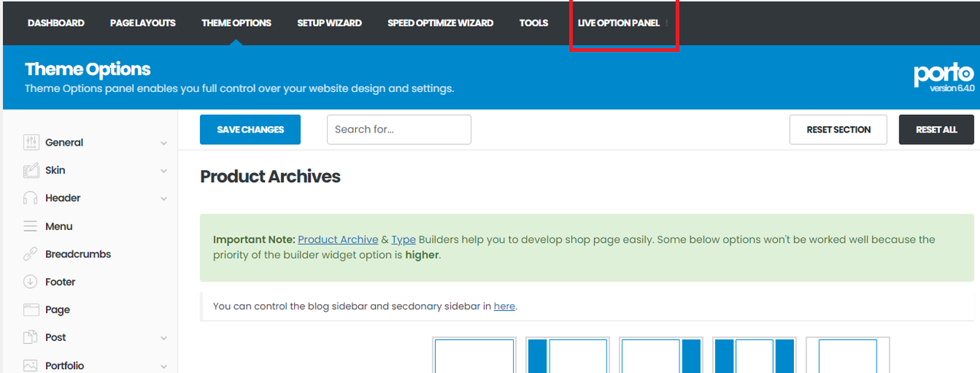Select the Theme Options tab
980x373 pixels.
coord(237,23)
